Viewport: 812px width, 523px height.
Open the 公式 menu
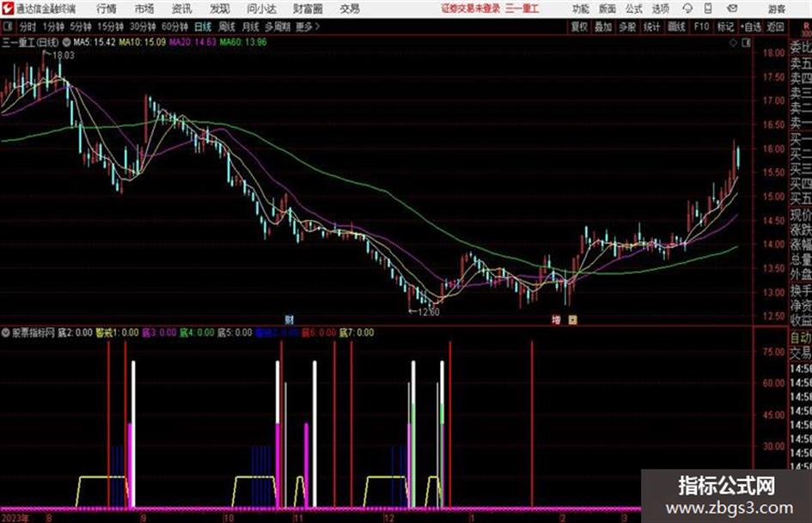pos(634,9)
